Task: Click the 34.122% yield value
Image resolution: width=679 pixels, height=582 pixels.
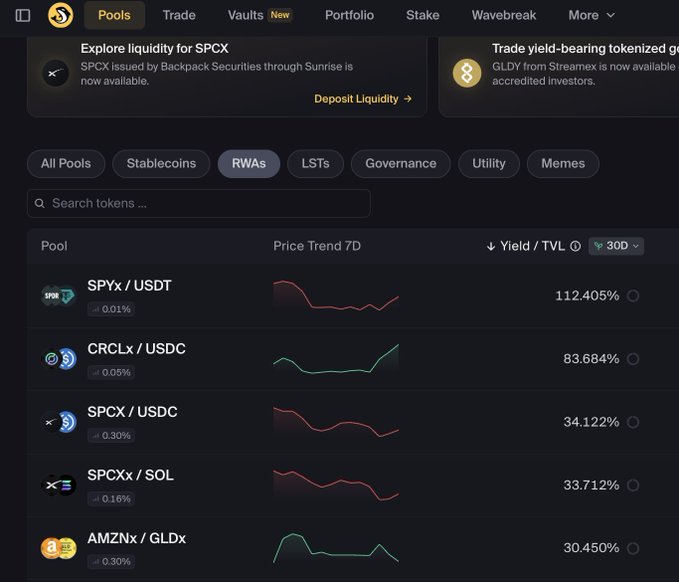Action: tap(591, 422)
